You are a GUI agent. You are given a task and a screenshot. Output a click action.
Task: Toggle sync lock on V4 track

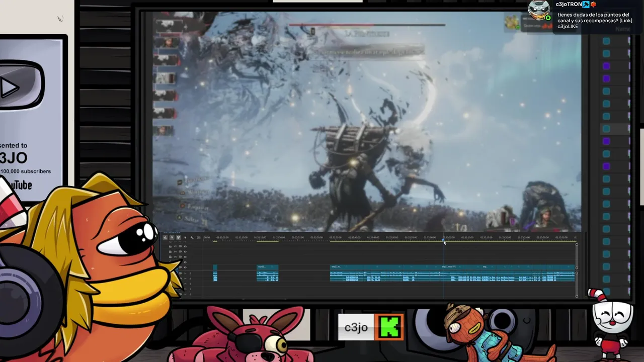coord(180,251)
